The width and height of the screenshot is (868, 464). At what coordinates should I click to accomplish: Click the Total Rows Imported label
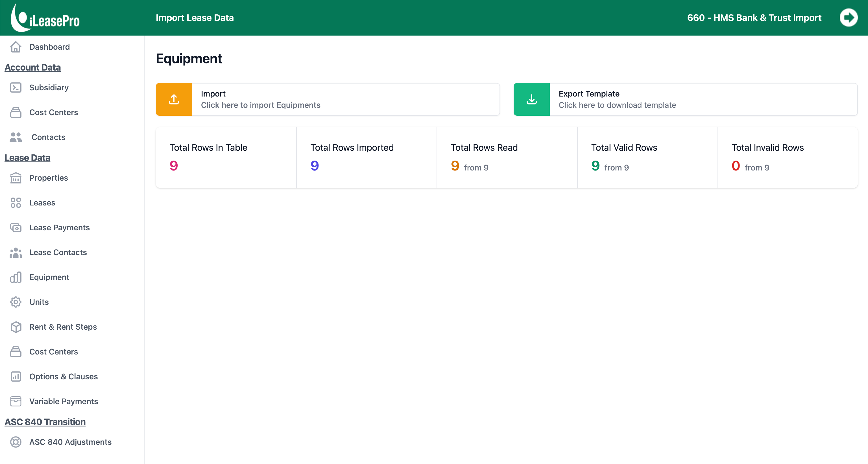[352, 148]
